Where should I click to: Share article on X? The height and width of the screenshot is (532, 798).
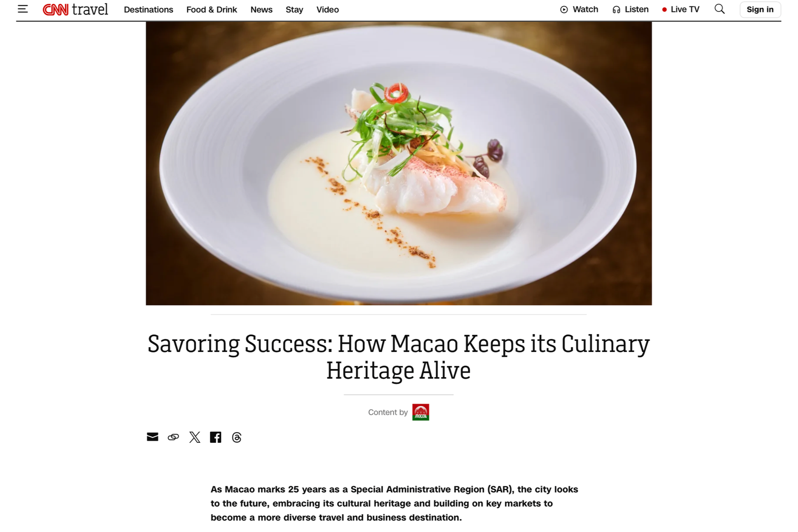[x=195, y=437]
